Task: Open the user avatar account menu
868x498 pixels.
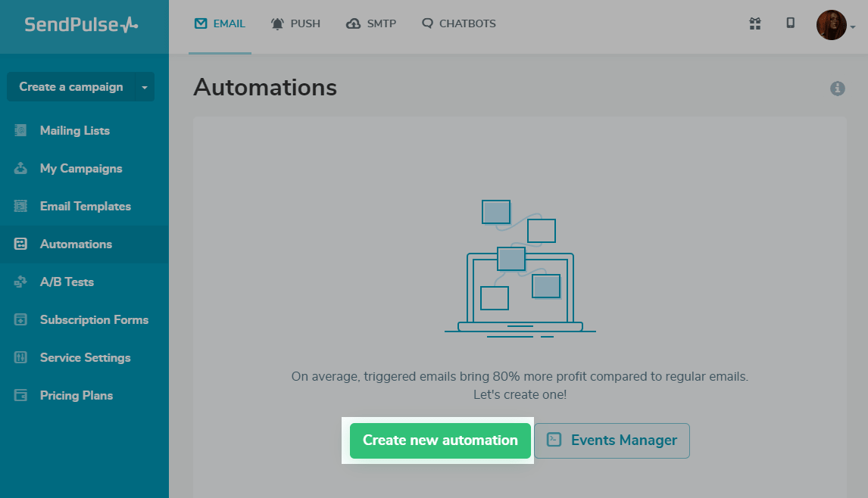Action: point(832,25)
